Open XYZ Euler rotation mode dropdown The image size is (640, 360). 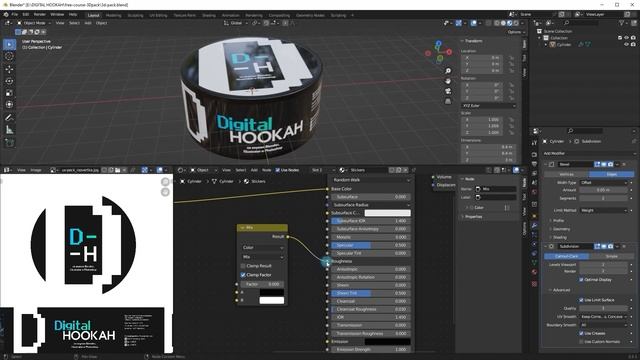489,106
